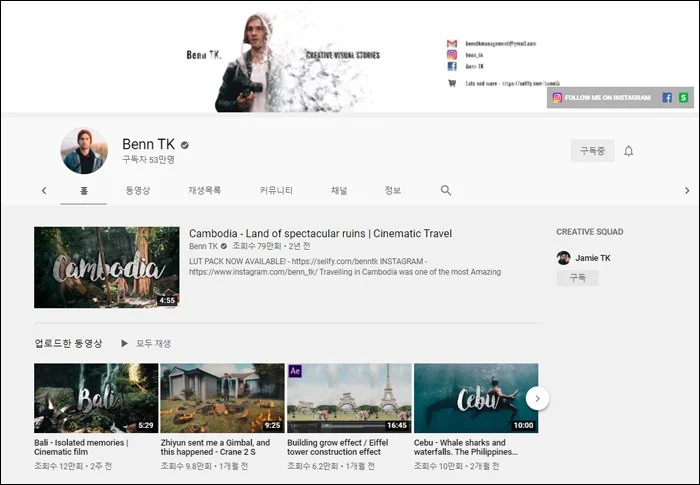Open Jamie TK avatar icon
This screenshot has height=485, width=700.
coord(563,258)
